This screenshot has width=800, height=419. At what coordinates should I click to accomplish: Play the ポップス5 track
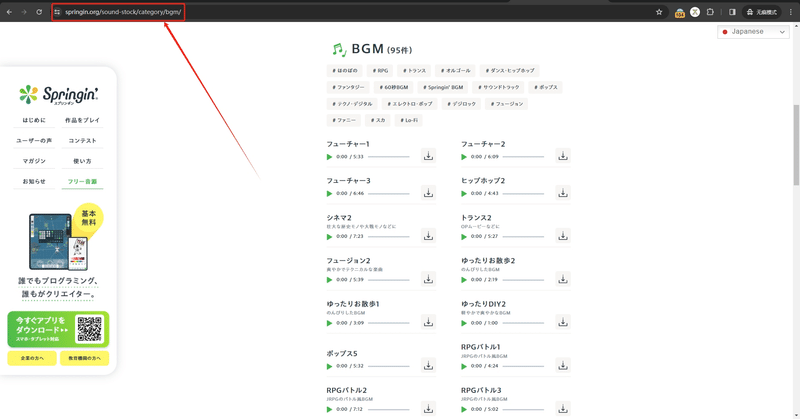click(x=329, y=366)
